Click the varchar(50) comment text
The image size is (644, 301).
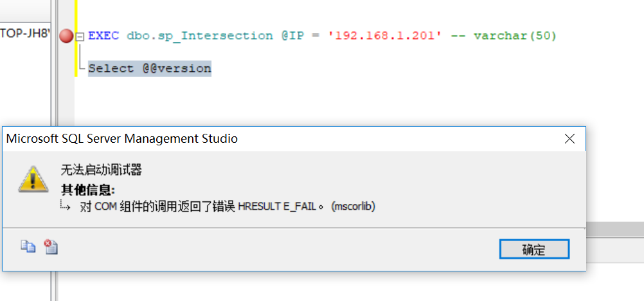[x=515, y=36]
